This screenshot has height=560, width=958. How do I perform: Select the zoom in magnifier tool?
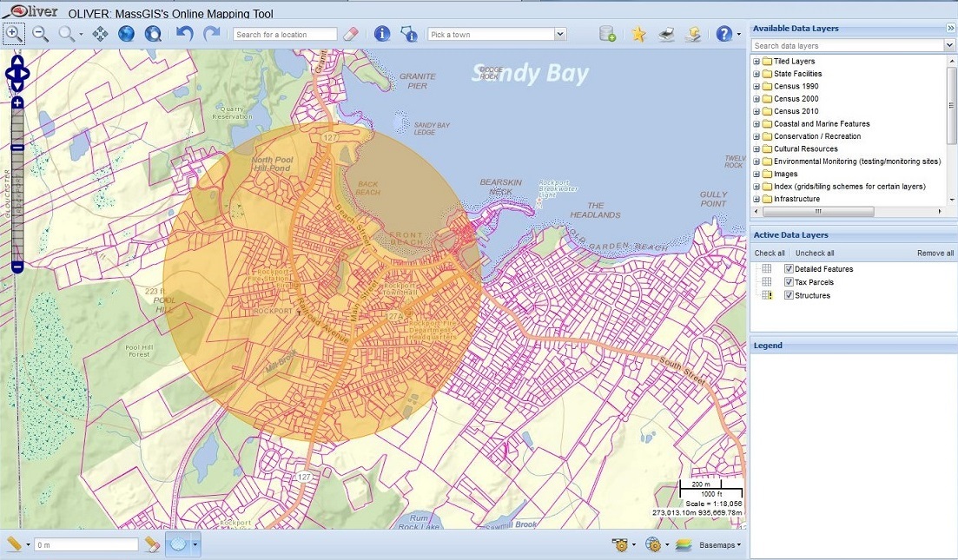(x=14, y=34)
